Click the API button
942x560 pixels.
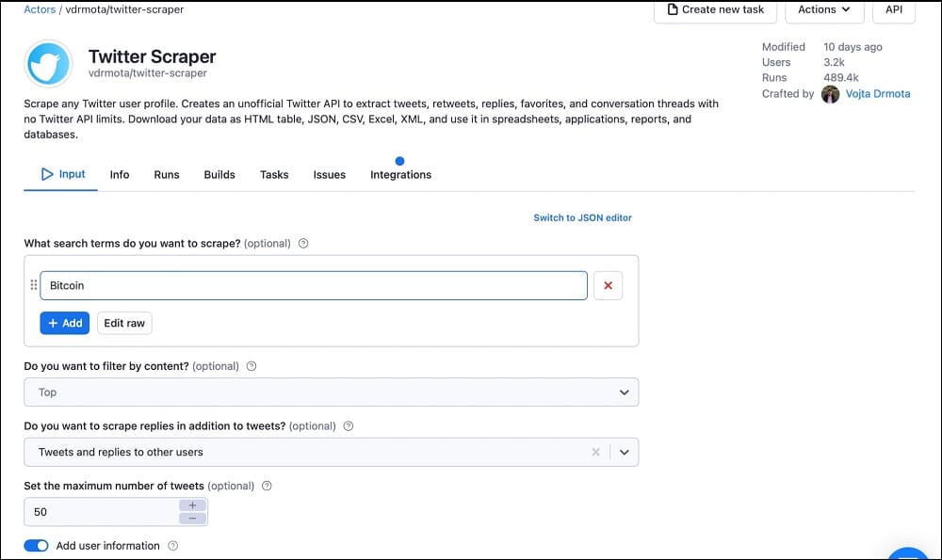point(894,9)
